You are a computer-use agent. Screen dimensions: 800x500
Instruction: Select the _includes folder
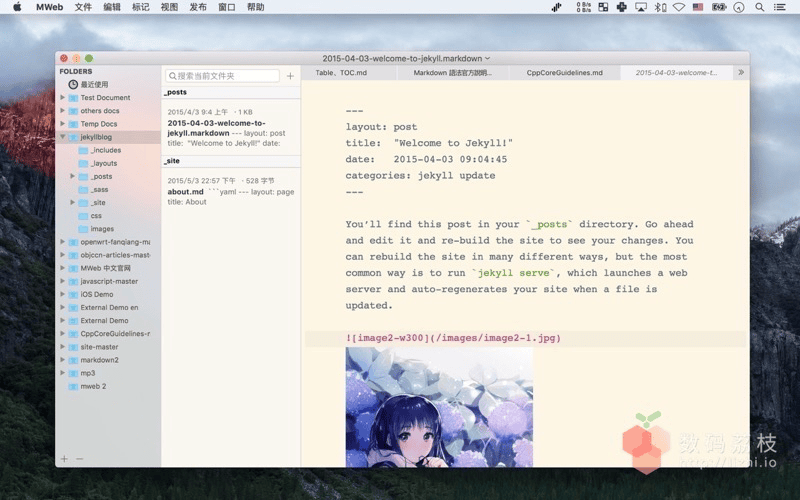click(106, 150)
